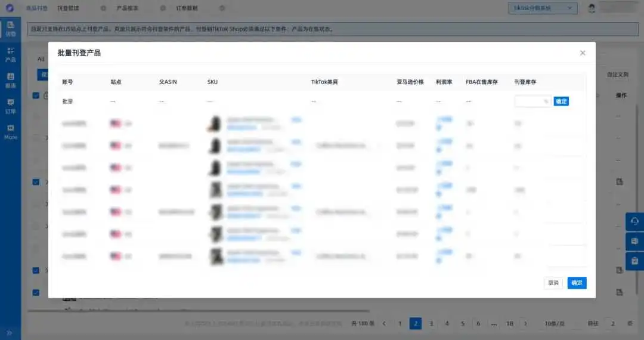Click 确定 next to batch inventory input

click(x=561, y=101)
